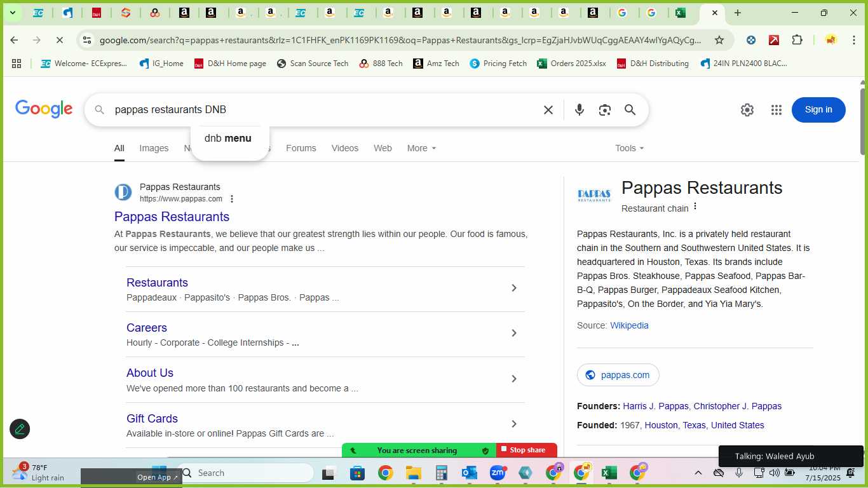Screen dimensions: 868x488
Task: Choose the dnb menu search suggestion
Action: point(228,138)
